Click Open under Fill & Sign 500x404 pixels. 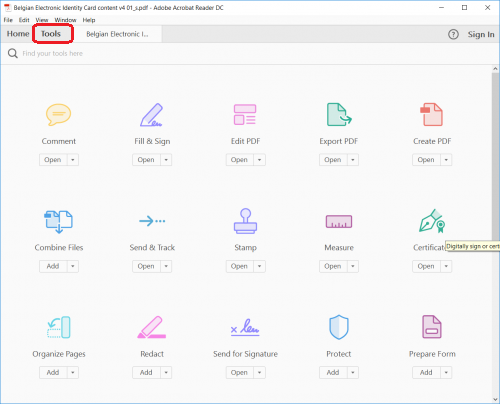146,160
